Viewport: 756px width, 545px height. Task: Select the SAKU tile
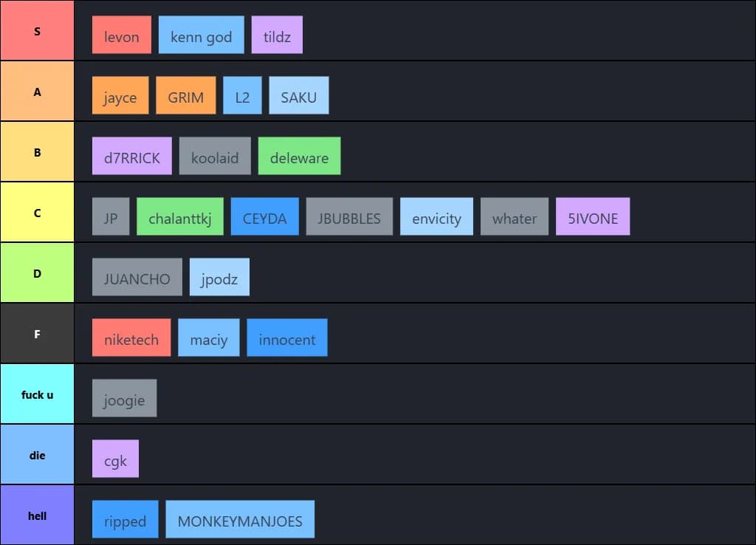point(298,95)
